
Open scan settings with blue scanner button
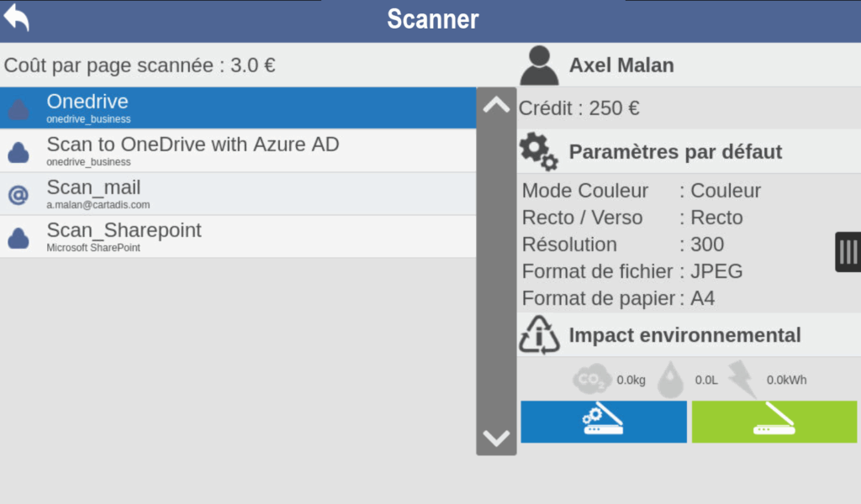604,422
